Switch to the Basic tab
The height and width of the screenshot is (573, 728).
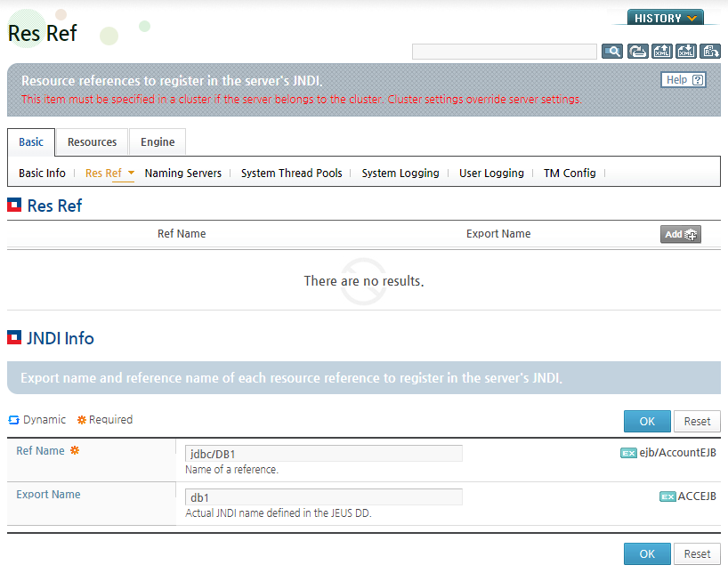point(31,142)
